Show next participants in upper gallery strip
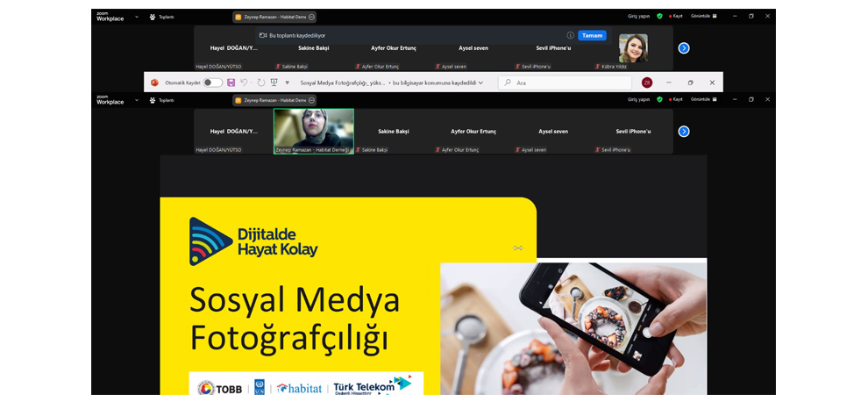 click(684, 48)
